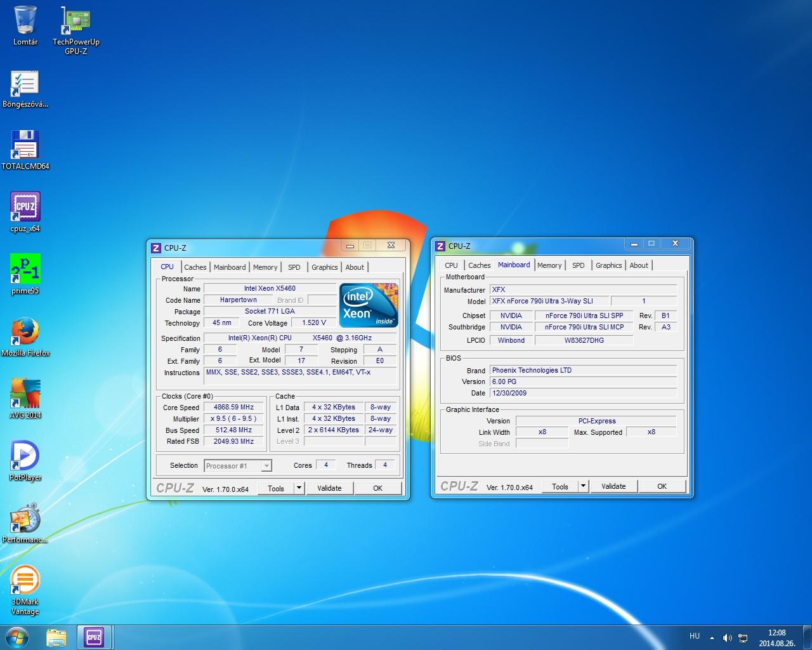This screenshot has height=650, width=812.
Task: Switch to Memory tab in right CPU-Z window
Action: 549,265
